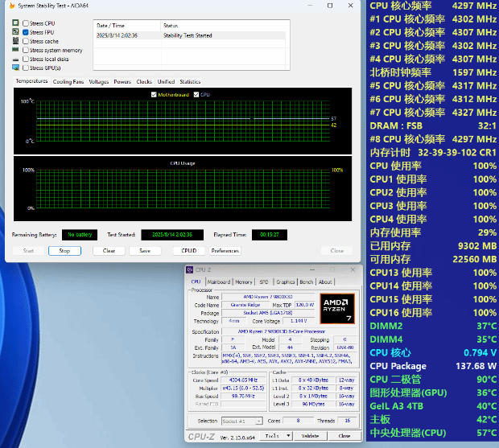Switch to the Cooling Fans tab
The height and width of the screenshot is (448, 499).
click(x=68, y=82)
